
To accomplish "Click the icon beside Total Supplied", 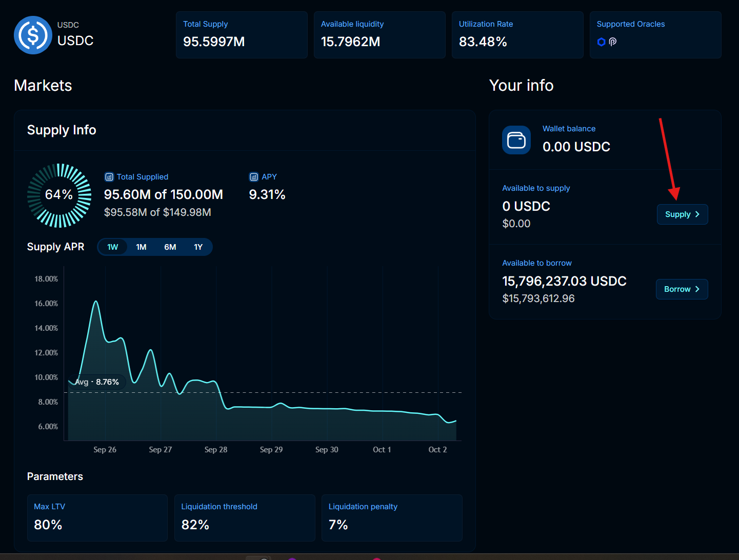I will click(109, 177).
